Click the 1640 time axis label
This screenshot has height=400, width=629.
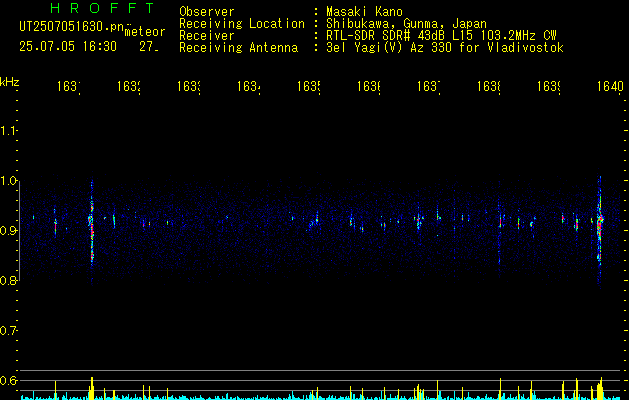[611, 86]
